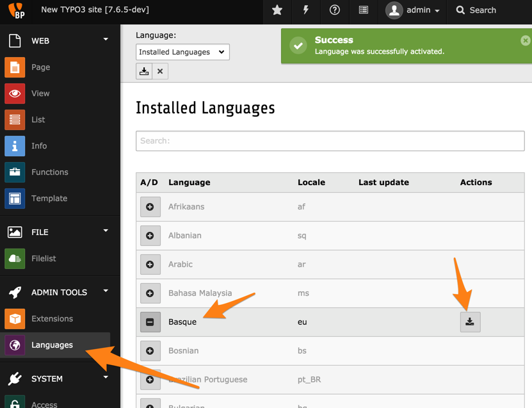Screen dimensions: 532x408
Task: Click the TYPO3 logo in top bar
Action: [x=16, y=10]
